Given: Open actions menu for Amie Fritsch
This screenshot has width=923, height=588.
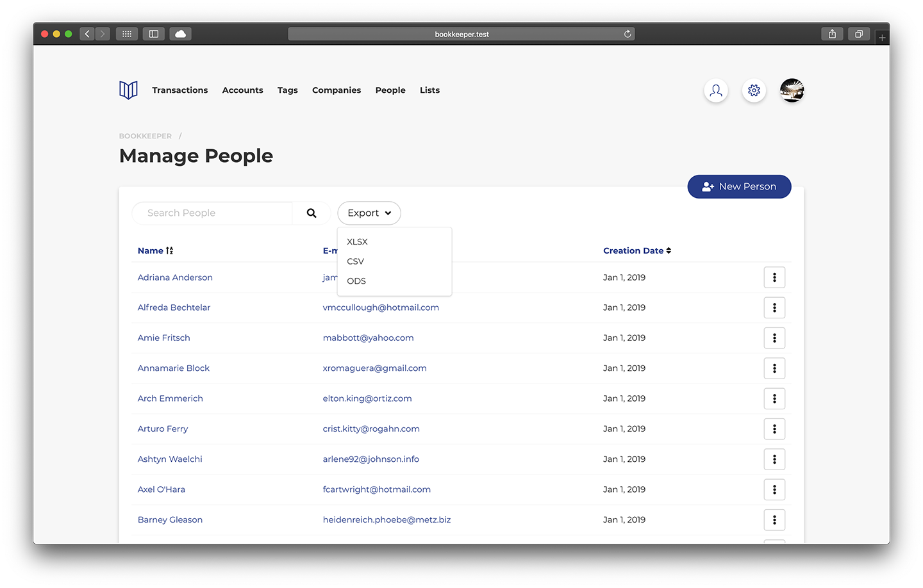Looking at the screenshot, I should click(x=774, y=338).
